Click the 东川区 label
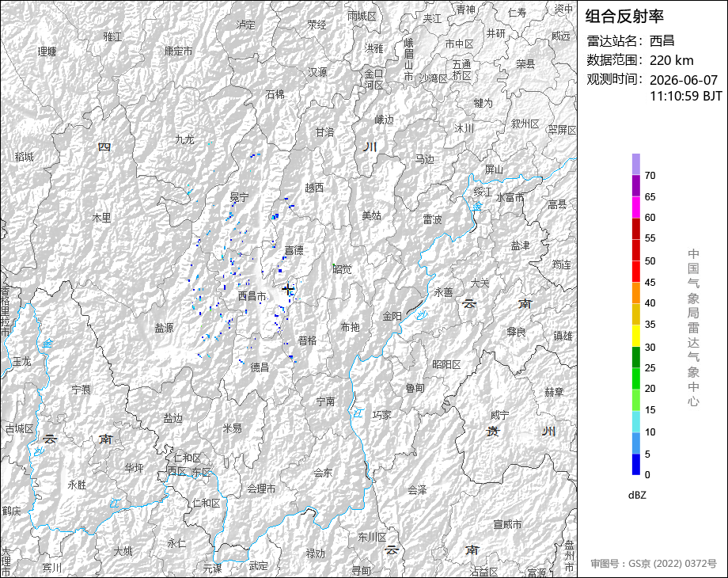This screenshot has height=578, width=728. tap(372, 537)
